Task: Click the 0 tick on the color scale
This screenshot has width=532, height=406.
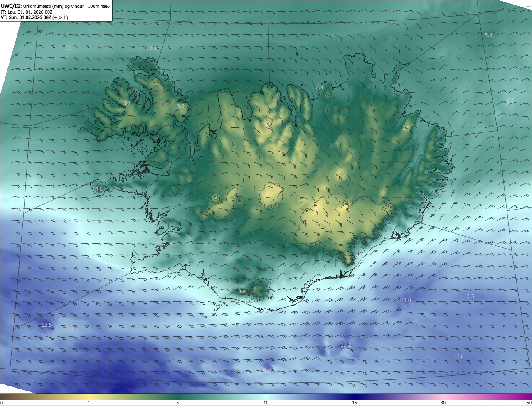Action: (x=2, y=403)
